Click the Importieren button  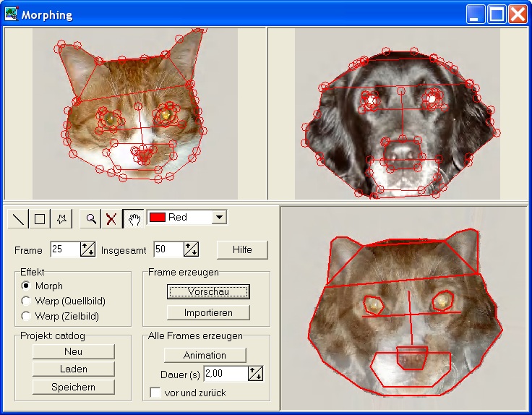(208, 312)
